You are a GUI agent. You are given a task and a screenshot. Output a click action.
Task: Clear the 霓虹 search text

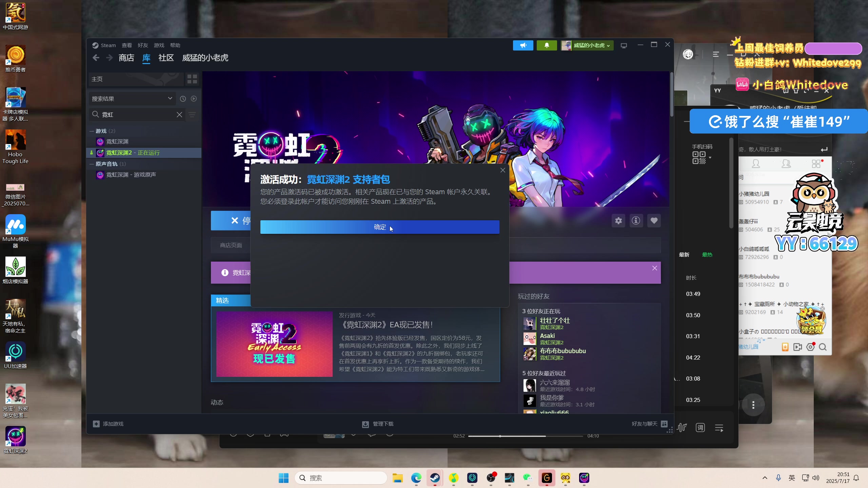(179, 115)
